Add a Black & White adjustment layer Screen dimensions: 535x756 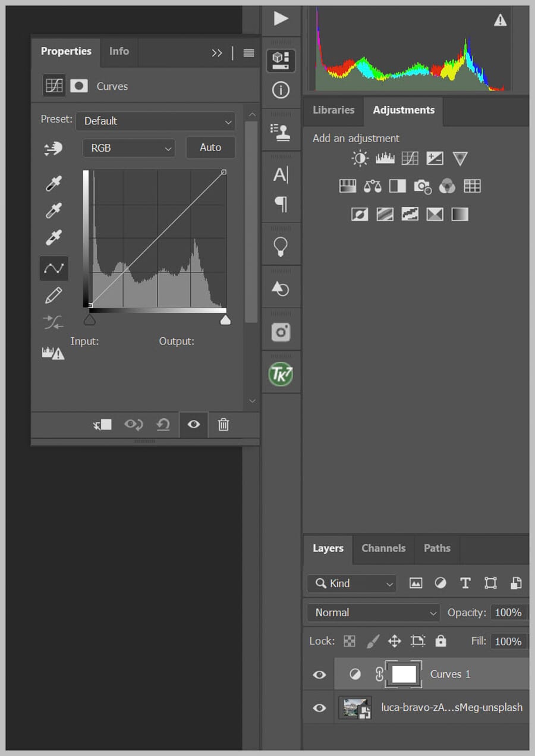coord(397,186)
